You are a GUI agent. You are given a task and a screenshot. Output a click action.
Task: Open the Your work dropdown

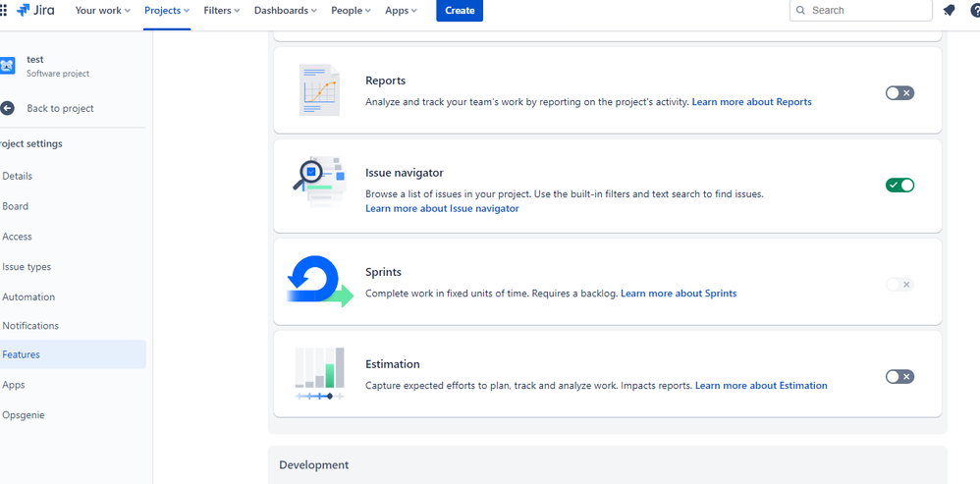102,11
